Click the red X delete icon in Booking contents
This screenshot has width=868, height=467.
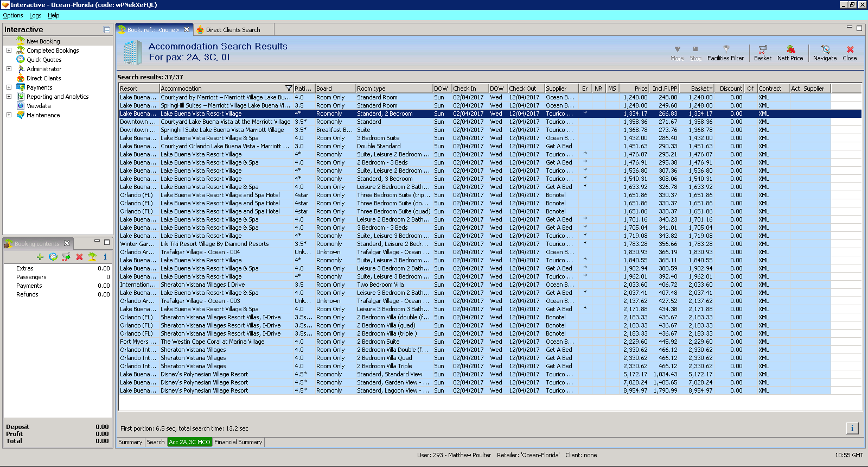click(79, 257)
